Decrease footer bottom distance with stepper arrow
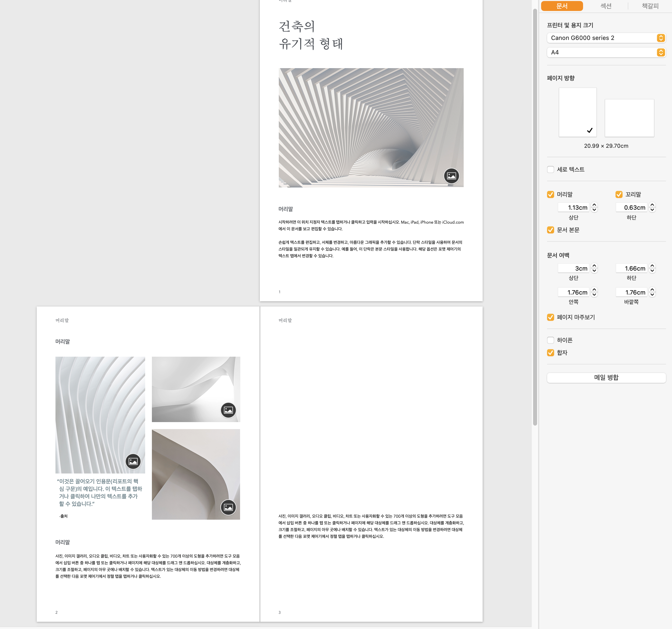 [x=653, y=210]
